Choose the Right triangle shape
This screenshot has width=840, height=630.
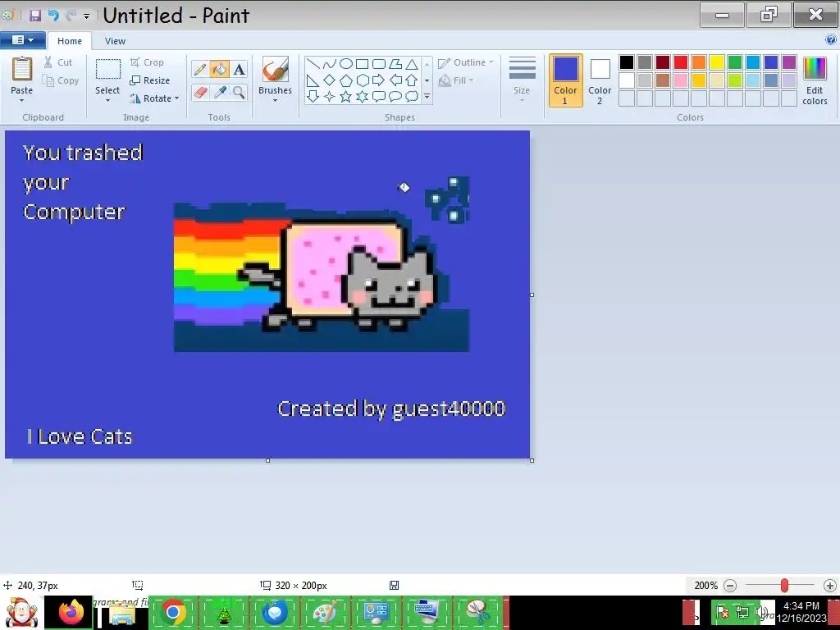(x=313, y=80)
